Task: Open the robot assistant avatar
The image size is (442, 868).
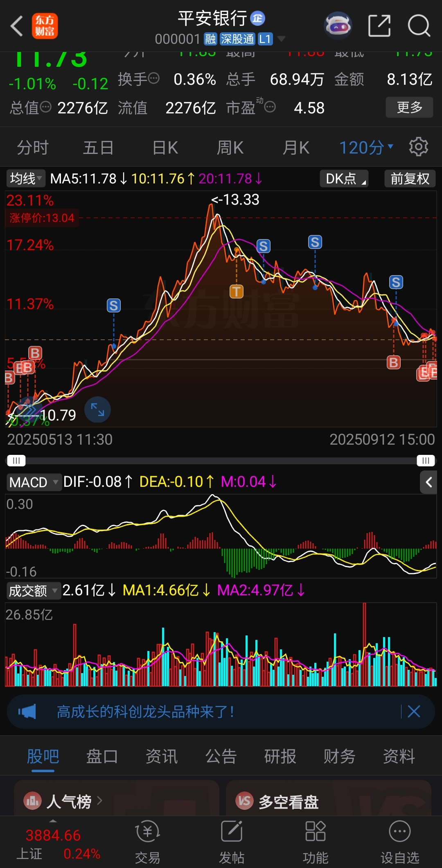Action: (338, 26)
